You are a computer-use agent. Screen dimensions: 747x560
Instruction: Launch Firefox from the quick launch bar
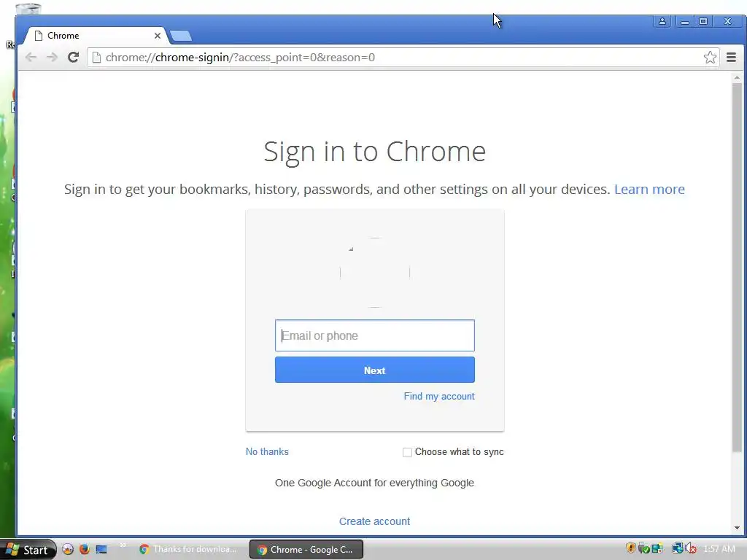click(x=85, y=549)
